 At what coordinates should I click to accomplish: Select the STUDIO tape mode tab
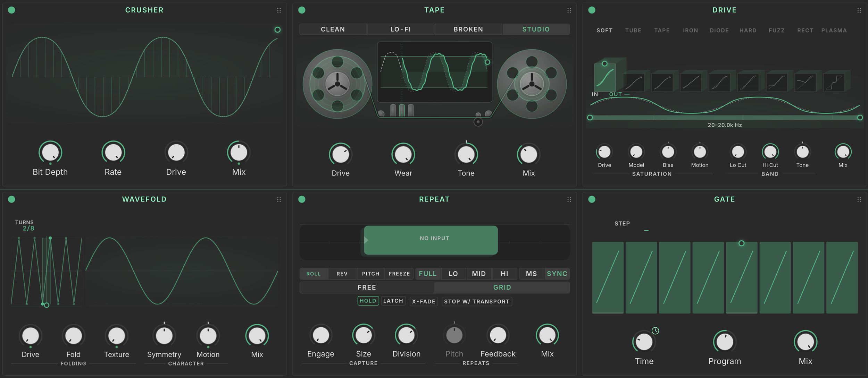coord(536,29)
